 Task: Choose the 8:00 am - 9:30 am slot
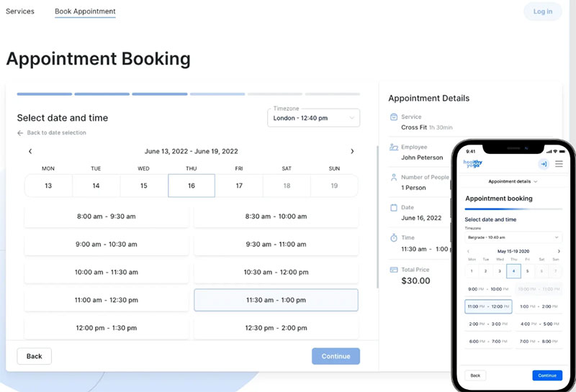pos(107,216)
